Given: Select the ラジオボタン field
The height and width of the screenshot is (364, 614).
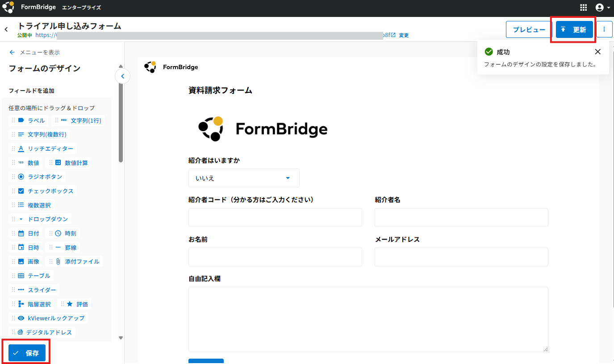Looking at the screenshot, I should tap(38, 177).
